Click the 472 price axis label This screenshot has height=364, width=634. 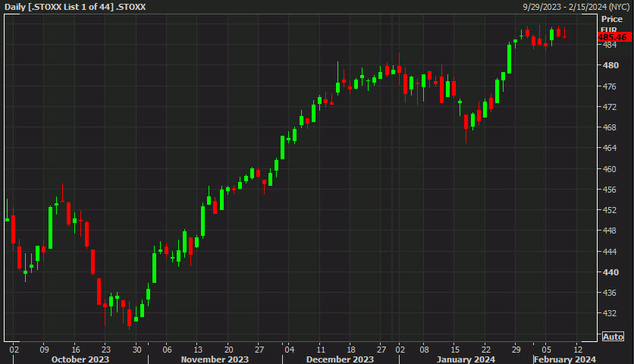pyautogui.click(x=610, y=107)
